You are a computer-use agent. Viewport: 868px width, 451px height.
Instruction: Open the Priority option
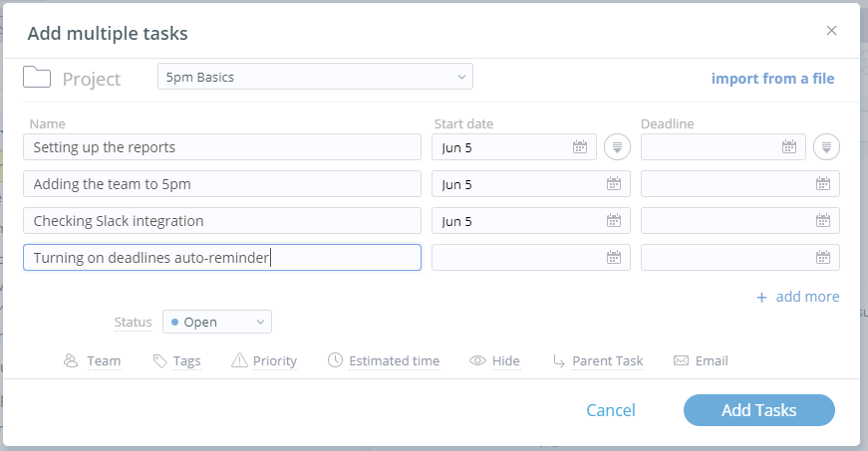pyautogui.click(x=275, y=361)
